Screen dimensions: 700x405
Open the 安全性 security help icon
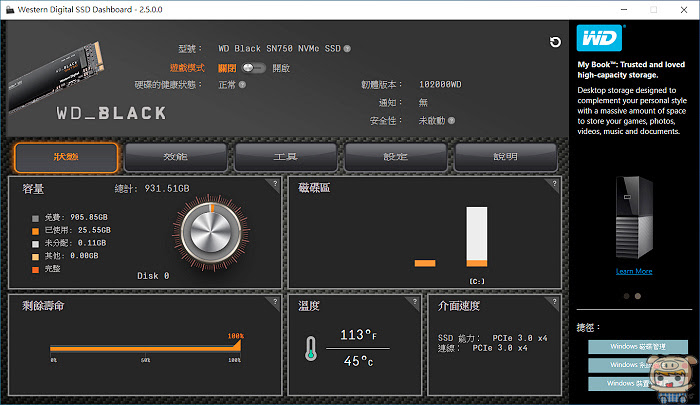pyautogui.click(x=451, y=120)
